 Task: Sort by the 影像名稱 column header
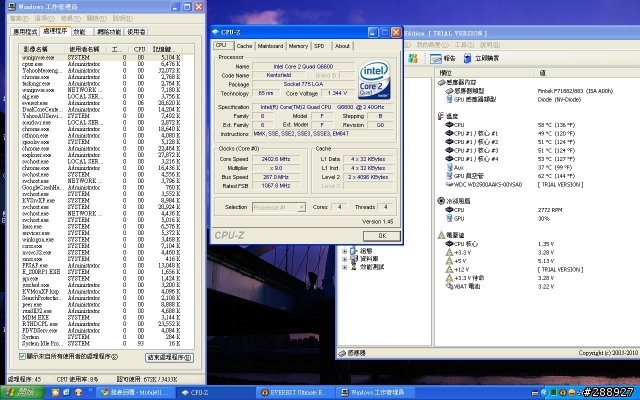point(42,49)
